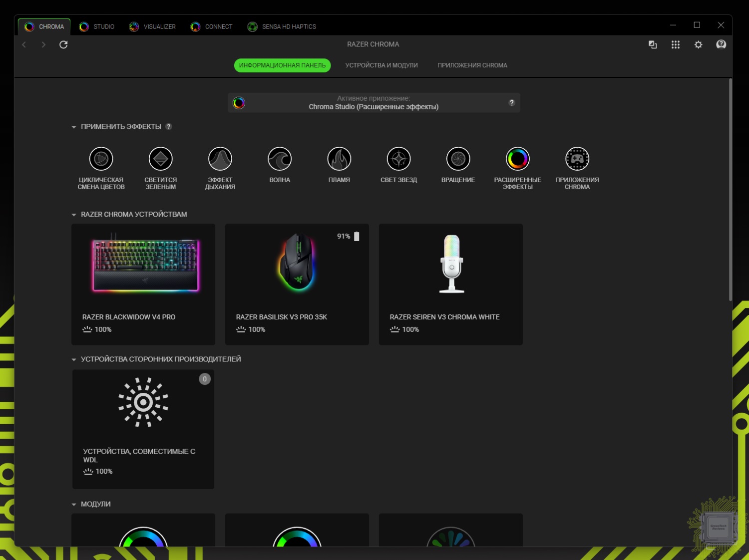Screen dimensions: 749x560
Task: Collapse the Применить эффекты section
Action: (74, 127)
